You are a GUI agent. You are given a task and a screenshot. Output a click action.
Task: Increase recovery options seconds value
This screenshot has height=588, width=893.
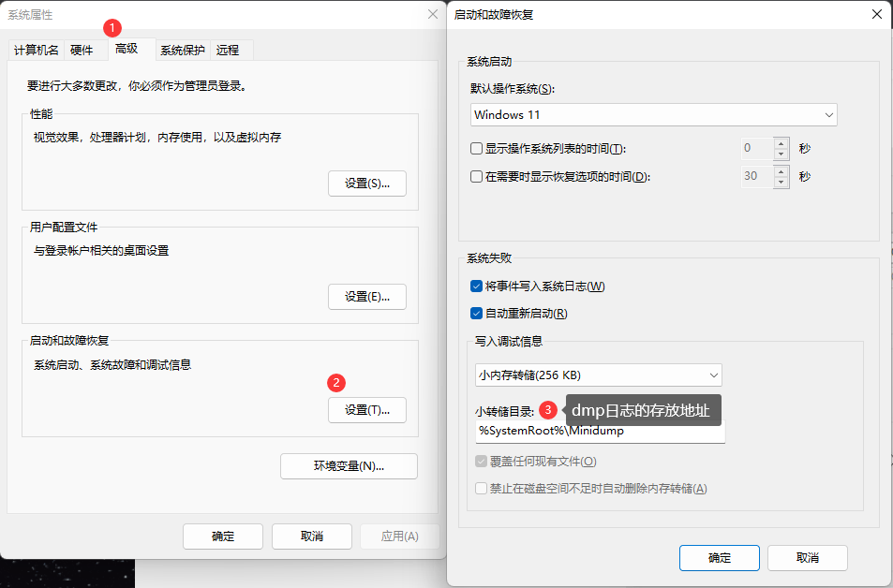(781, 170)
